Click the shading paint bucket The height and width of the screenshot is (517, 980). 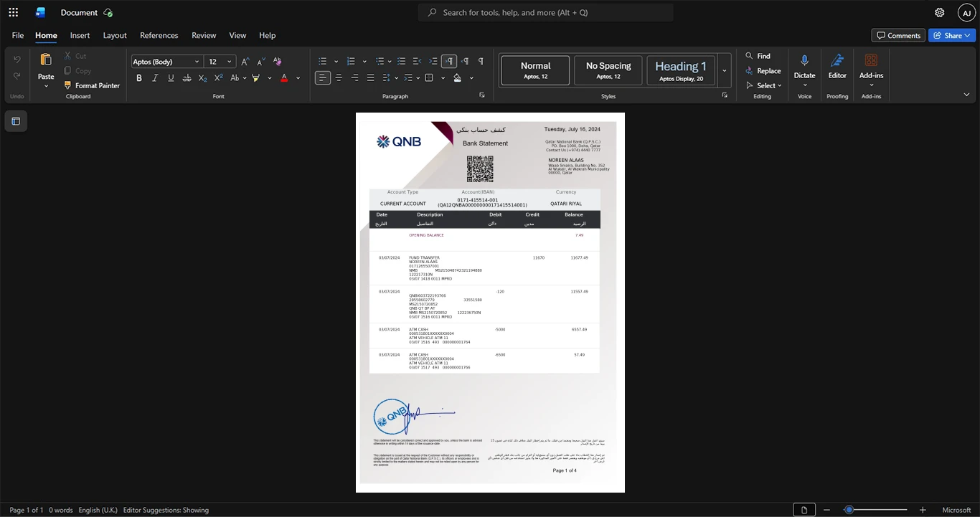[x=457, y=77]
